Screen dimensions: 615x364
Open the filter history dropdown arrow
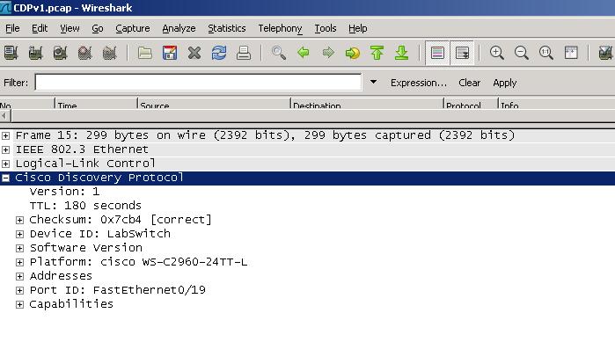point(373,83)
